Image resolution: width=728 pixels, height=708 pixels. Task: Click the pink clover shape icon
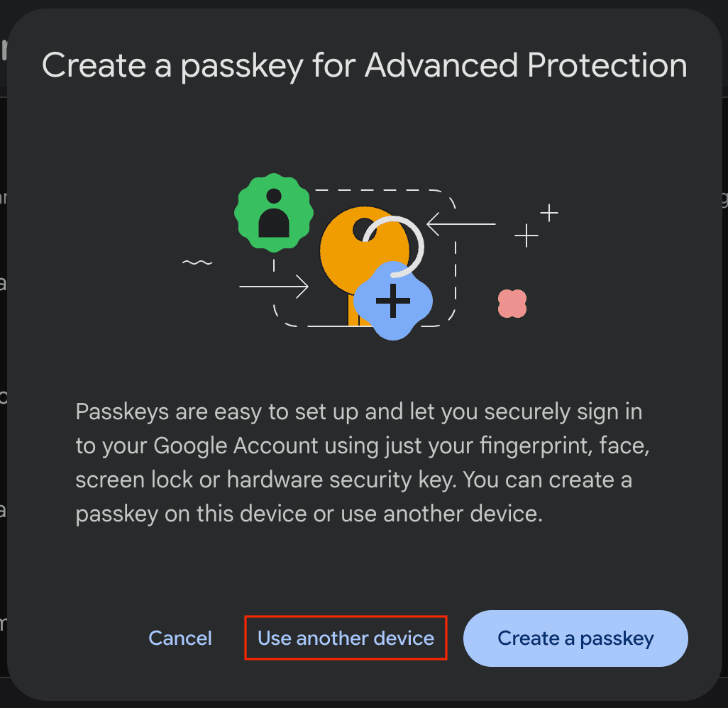[512, 304]
